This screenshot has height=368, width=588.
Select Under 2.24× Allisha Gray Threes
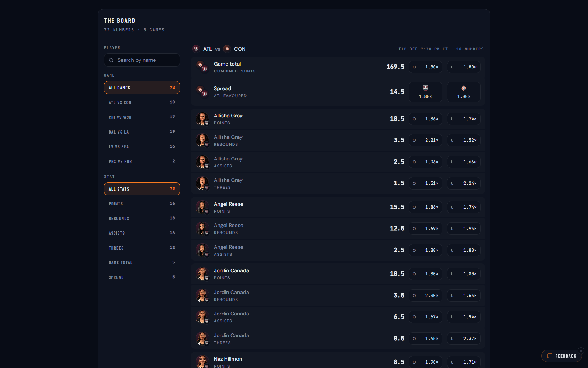pos(464,183)
